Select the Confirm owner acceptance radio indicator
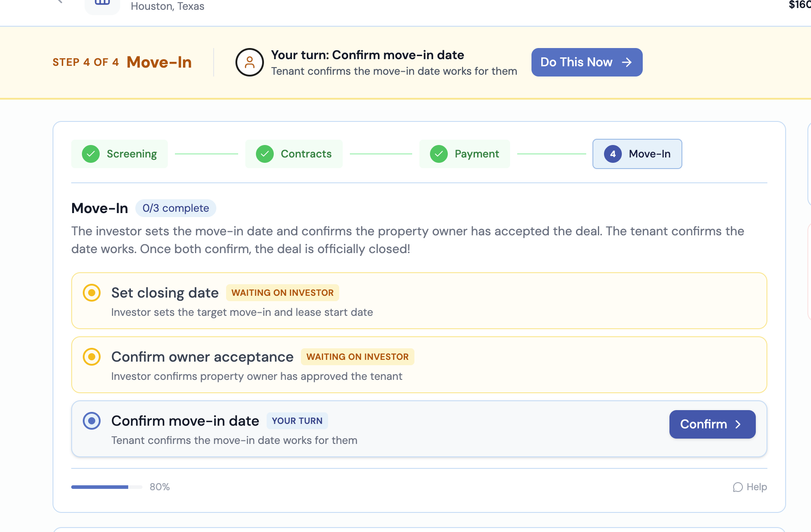Viewport: 811px width, 532px height. 92,357
